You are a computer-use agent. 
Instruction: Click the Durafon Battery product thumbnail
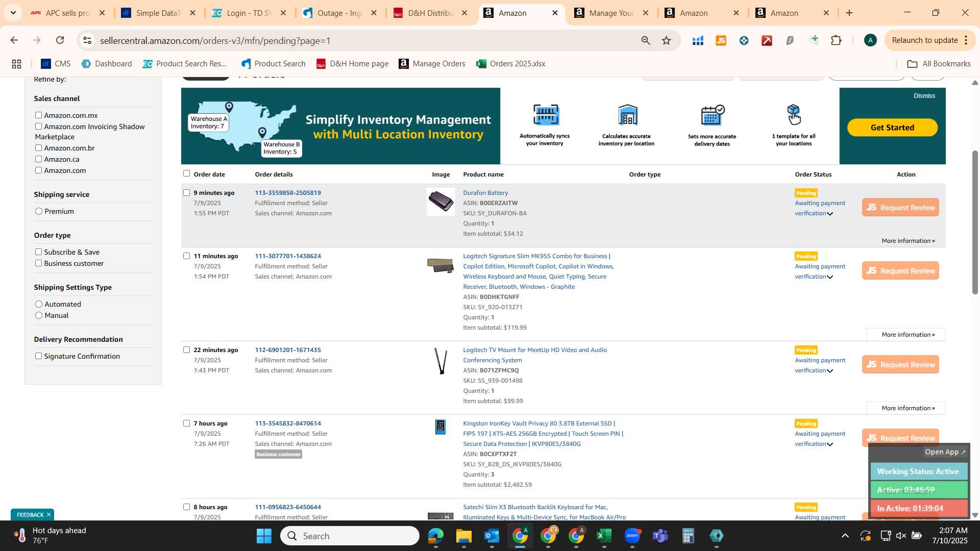pyautogui.click(x=440, y=202)
